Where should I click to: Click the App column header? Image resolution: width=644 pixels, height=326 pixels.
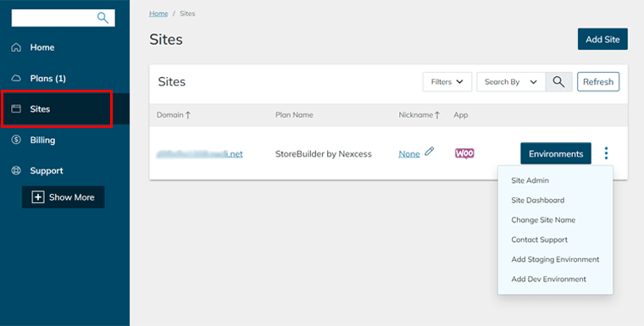[x=460, y=115]
